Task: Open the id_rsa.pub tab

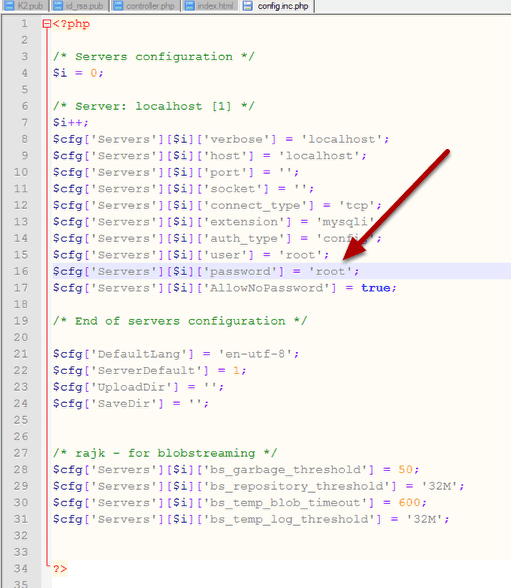Action: click(x=79, y=6)
